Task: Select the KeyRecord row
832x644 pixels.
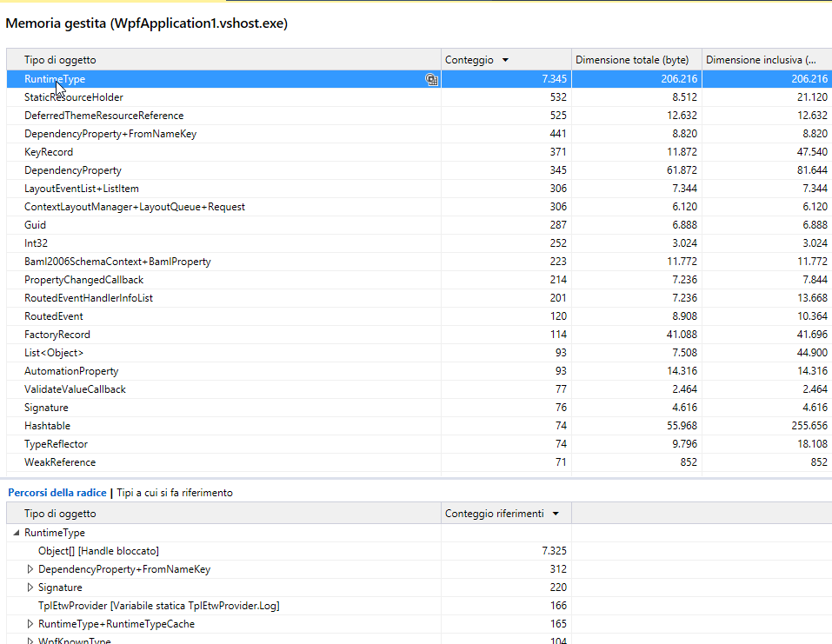Action: (419, 152)
